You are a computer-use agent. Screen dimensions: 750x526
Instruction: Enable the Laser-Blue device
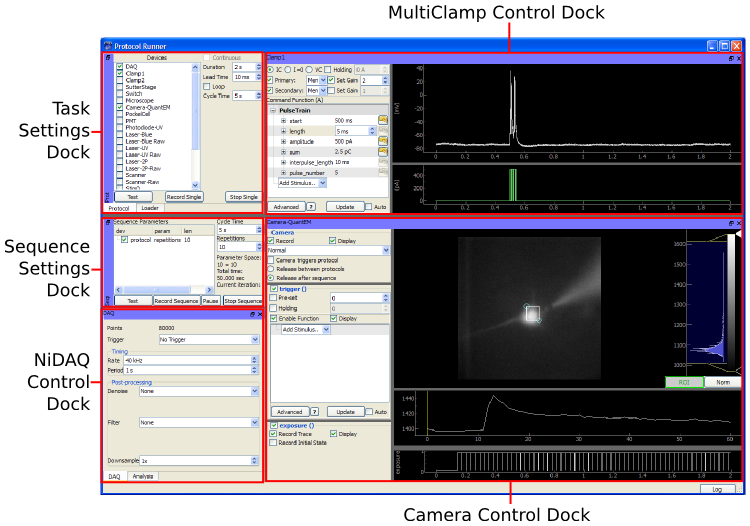[x=120, y=135]
